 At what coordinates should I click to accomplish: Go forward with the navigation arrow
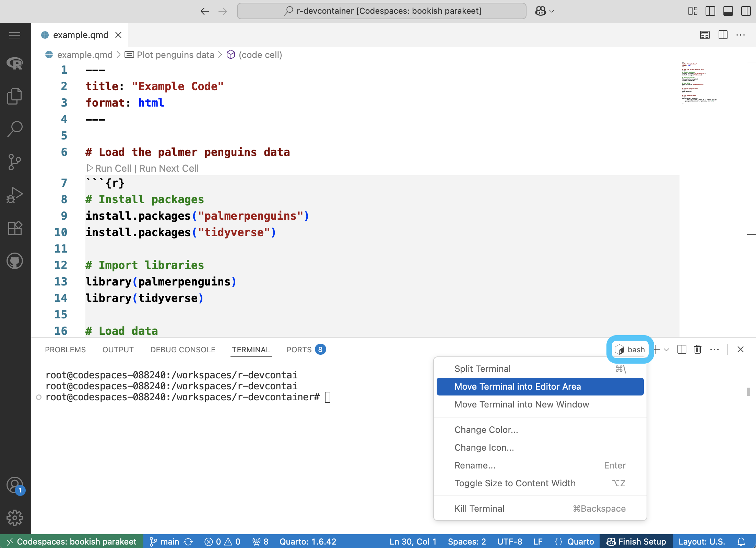tap(223, 11)
